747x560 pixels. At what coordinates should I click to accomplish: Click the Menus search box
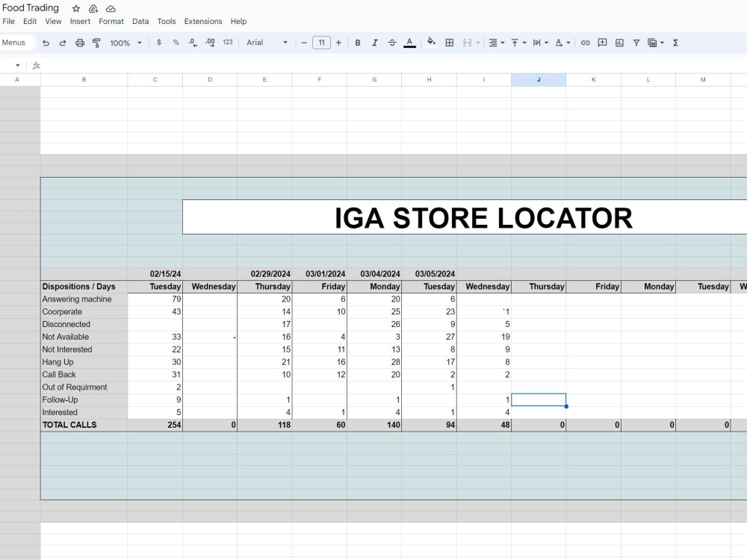[x=17, y=43]
